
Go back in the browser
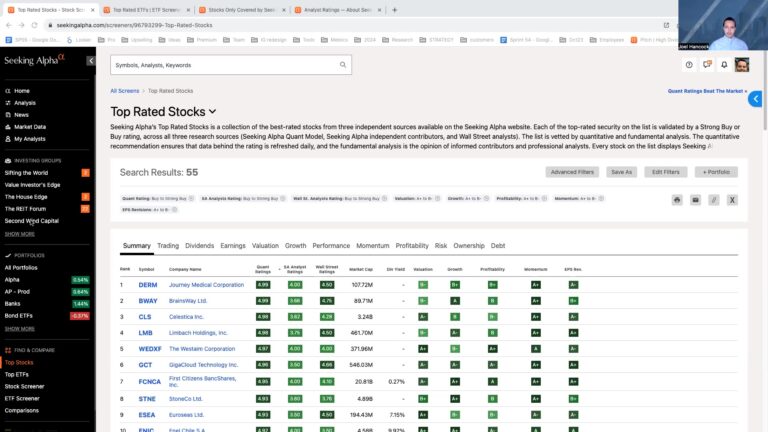point(9,25)
